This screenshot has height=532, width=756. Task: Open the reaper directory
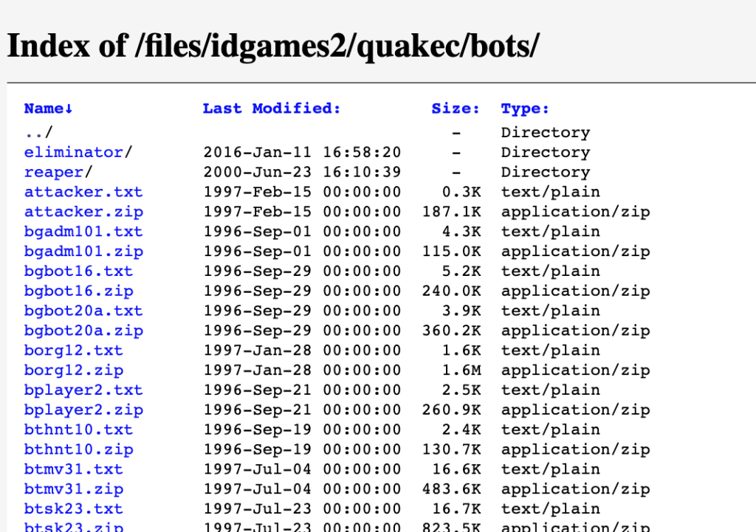pos(54,173)
